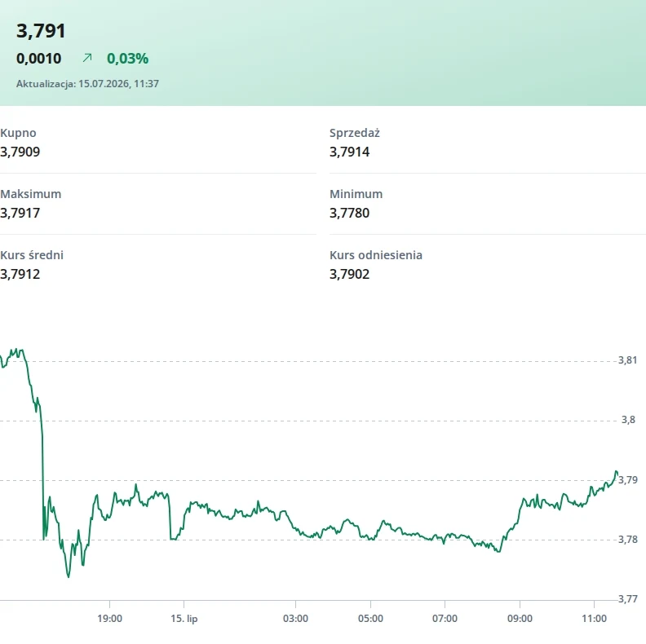Click the 11:00 time axis label
Image resolution: width=646 pixels, height=644 pixels.
click(x=594, y=619)
